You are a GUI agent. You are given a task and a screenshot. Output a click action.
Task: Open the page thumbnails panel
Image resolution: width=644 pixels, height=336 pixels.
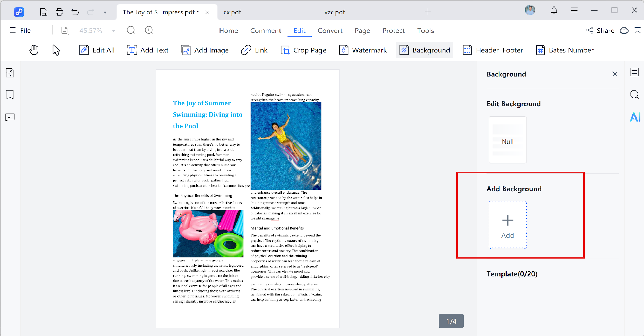click(10, 73)
